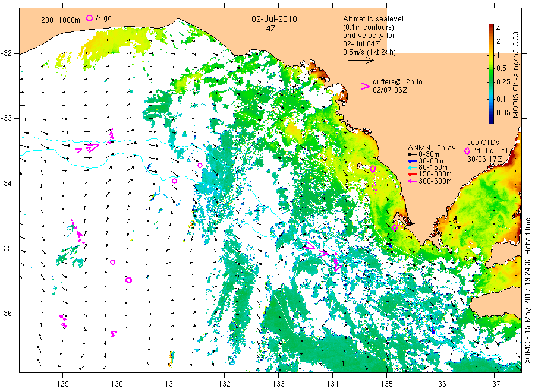Click the bold Argo circle near 130.2E, 35.5S
Screen dimensions: 535x392
point(128,280)
